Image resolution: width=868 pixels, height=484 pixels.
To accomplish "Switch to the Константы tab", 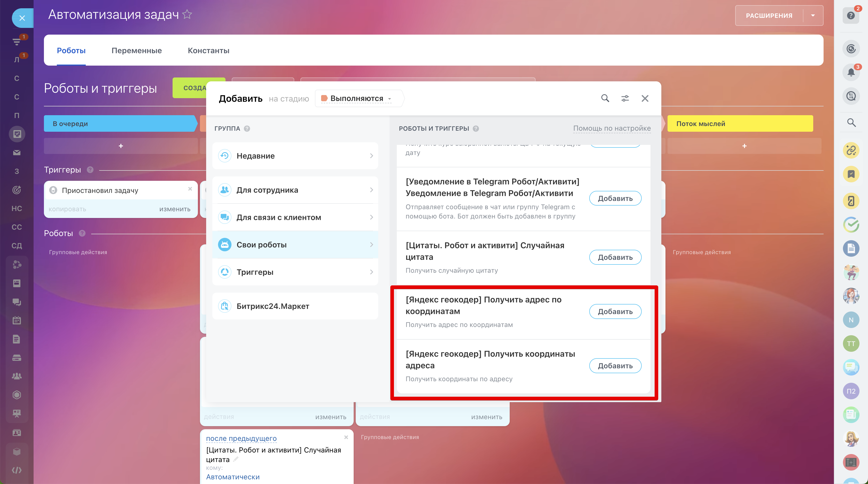I will pos(208,51).
